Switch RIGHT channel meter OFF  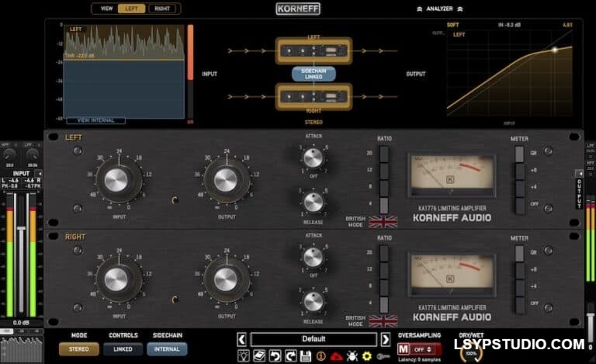coord(520,304)
